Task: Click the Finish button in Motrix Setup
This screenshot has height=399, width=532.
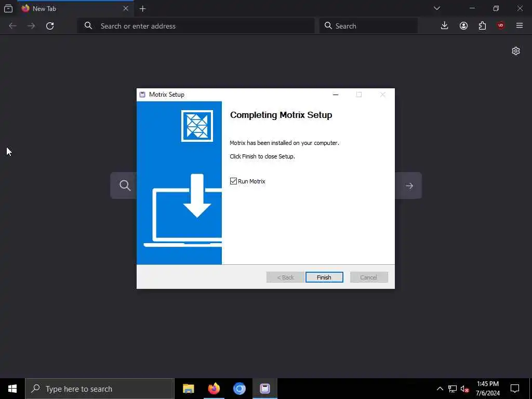Action: click(324, 277)
